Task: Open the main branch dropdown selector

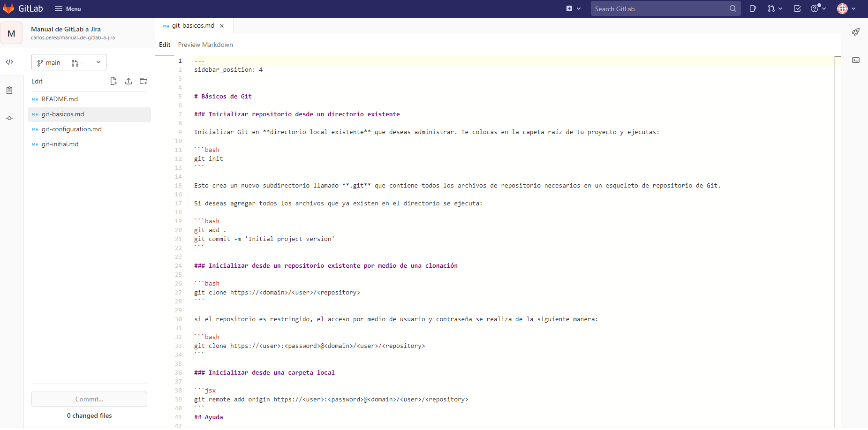Action: coord(69,62)
